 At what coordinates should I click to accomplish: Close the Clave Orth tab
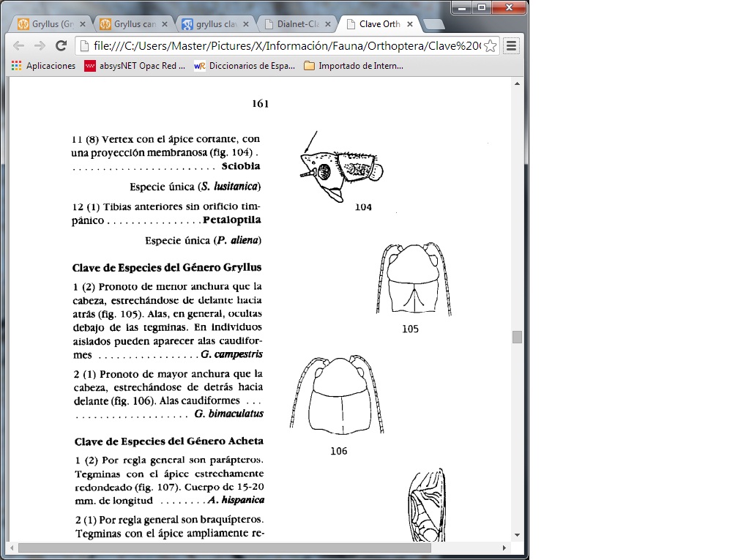410,24
